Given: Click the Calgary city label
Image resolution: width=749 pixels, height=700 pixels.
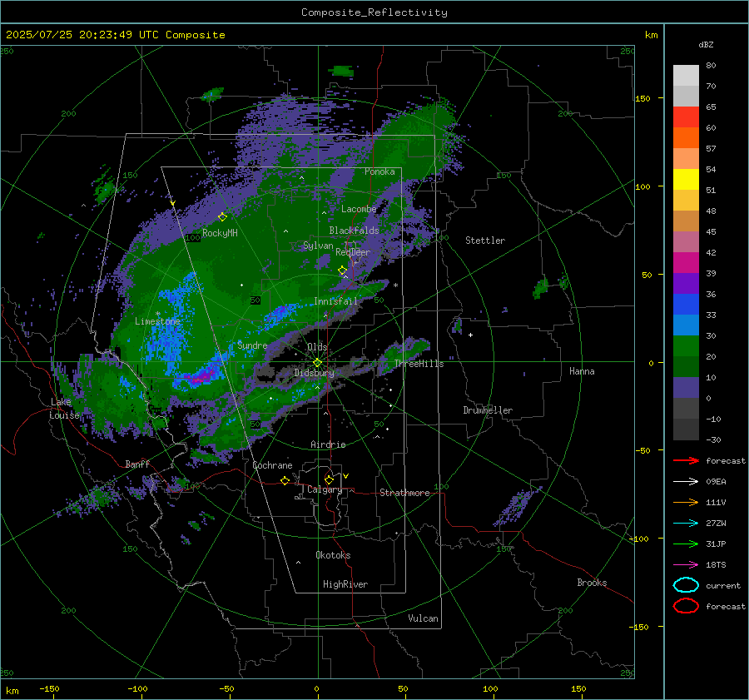Looking at the screenshot, I should click(x=325, y=489).
